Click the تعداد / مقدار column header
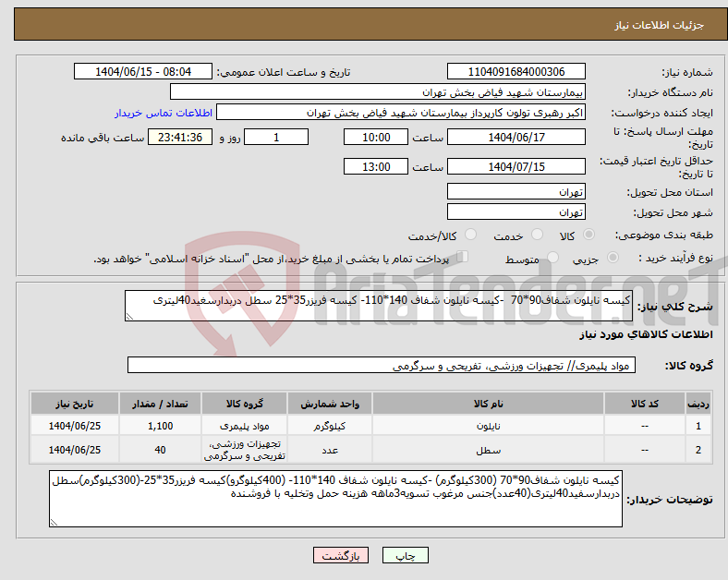 (x=160, y=404)
